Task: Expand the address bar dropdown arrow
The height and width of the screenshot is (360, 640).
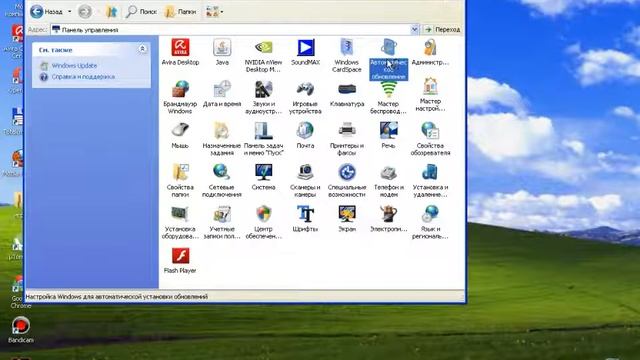Action: pyautogui.click(x=414, y=29)
